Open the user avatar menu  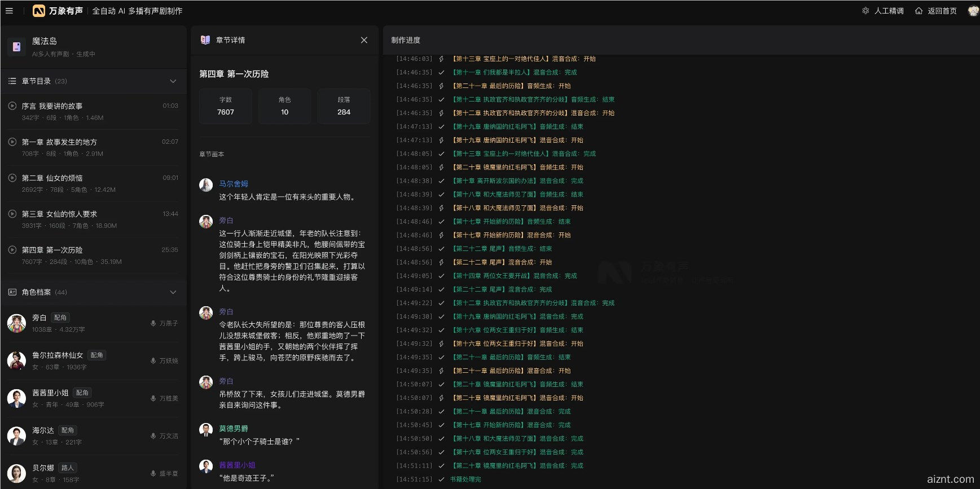[x=973, y=11]
